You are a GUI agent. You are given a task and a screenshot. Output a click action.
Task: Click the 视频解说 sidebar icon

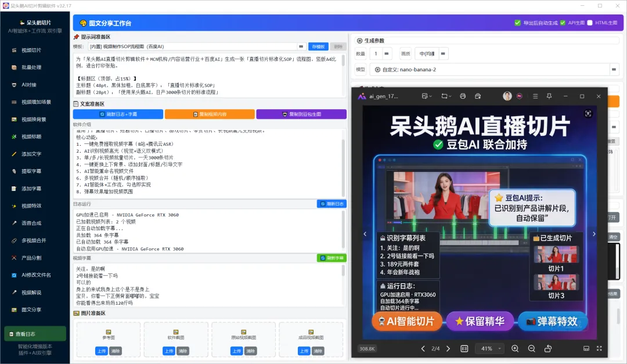pyautogui.click(x=14, y=293)
